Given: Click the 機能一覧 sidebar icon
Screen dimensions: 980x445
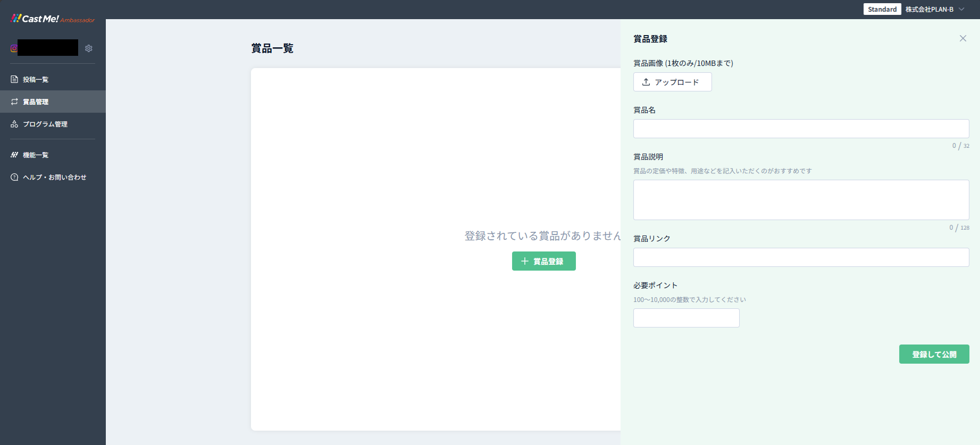Looking at the screenshot, I should pyautogui.click(x=14, y=155).
